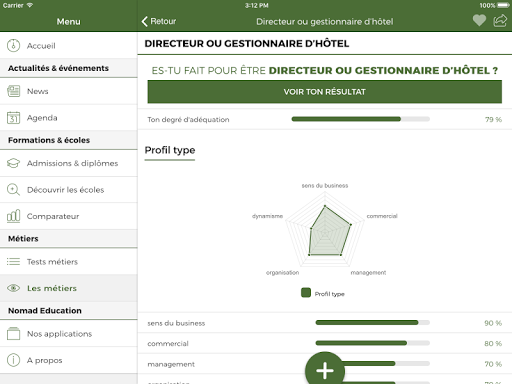Tap the heart favorite icon
The image size is (512, 384).
479,21
